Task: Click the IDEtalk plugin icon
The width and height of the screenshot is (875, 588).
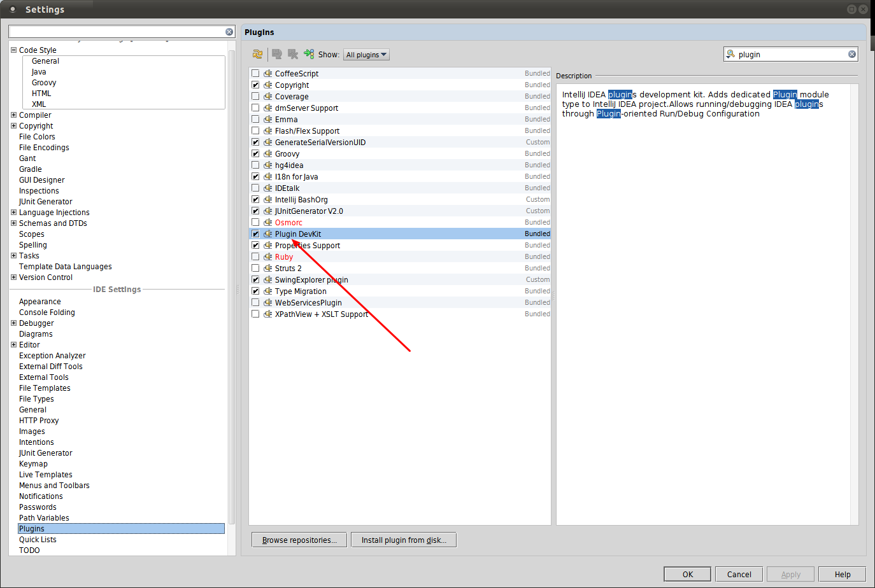Action: coord(268,188)
